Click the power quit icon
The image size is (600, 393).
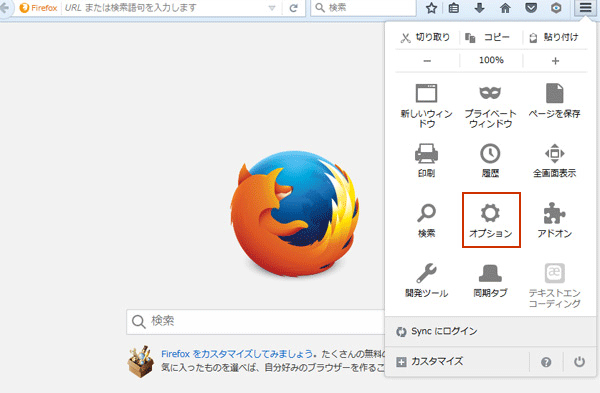579,362
